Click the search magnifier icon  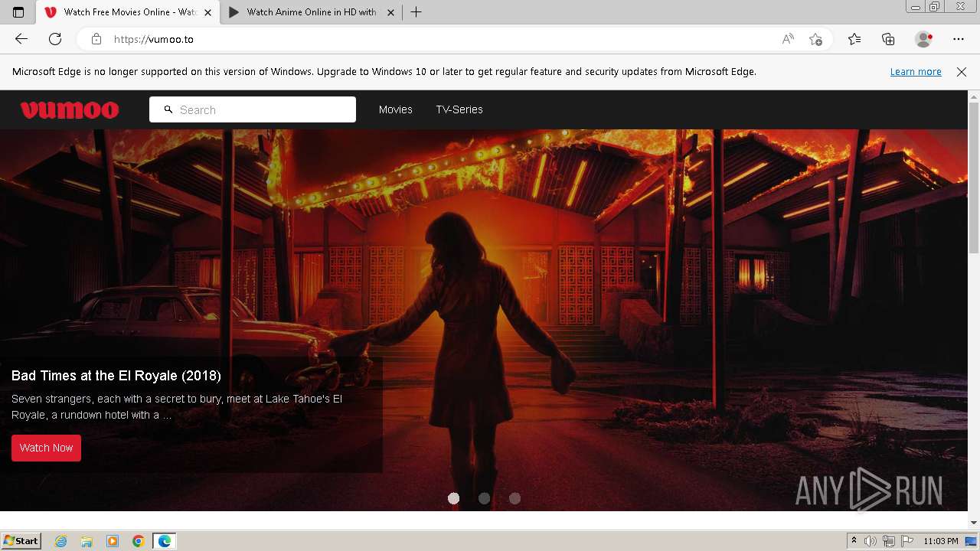[168, 109]
